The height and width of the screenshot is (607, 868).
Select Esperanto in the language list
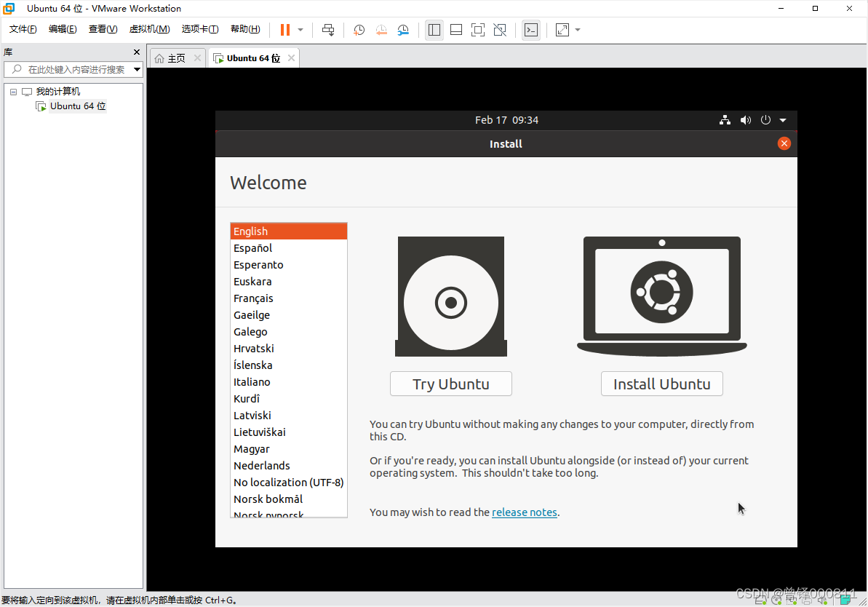(x=288, y=265)
